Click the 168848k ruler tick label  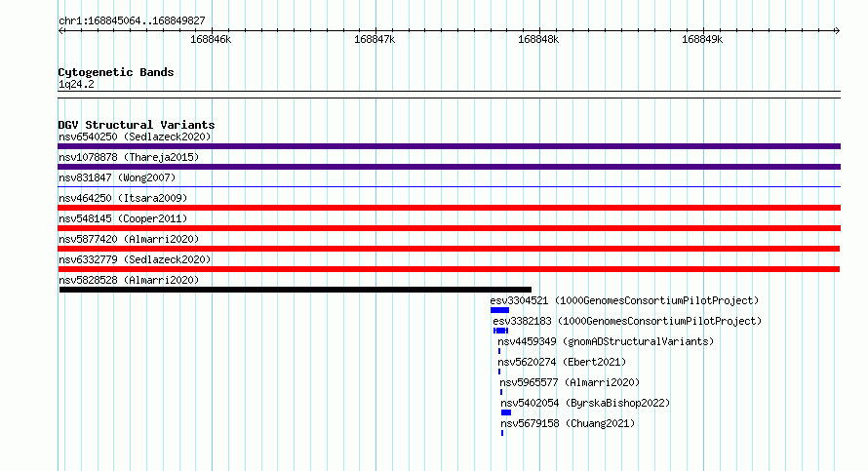coord(538,39)
